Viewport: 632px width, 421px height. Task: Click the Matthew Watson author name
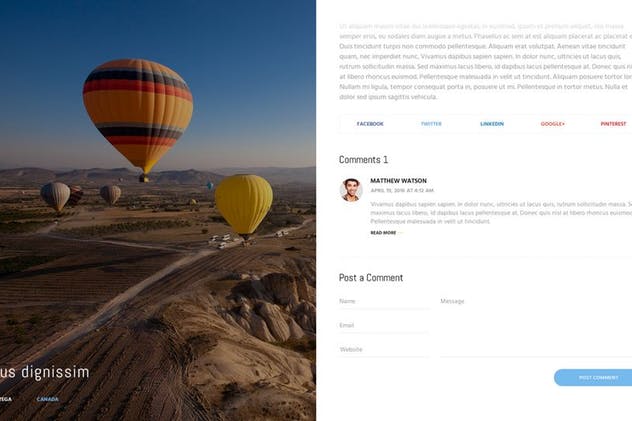(x=398, y=181)
